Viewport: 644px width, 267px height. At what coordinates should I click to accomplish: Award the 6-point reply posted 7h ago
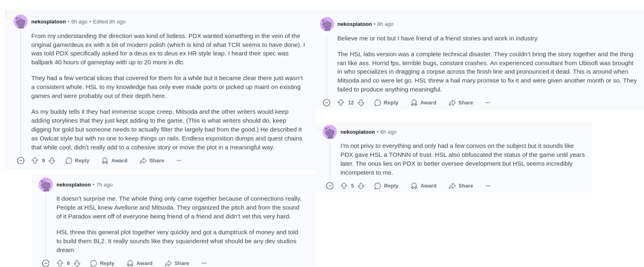[139, 263]
